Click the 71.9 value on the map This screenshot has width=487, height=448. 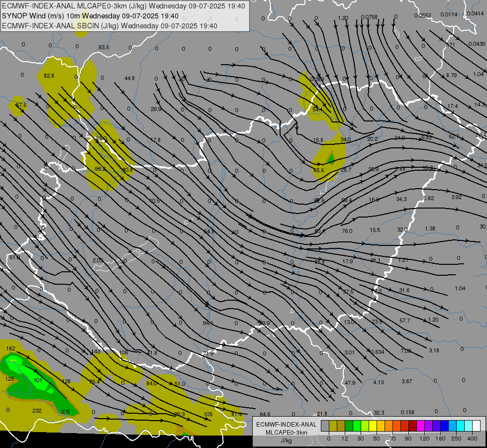(x=208, y=353)
